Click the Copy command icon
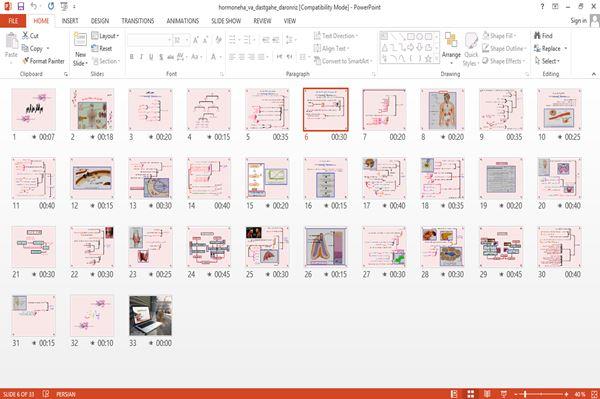 point(25,48)
